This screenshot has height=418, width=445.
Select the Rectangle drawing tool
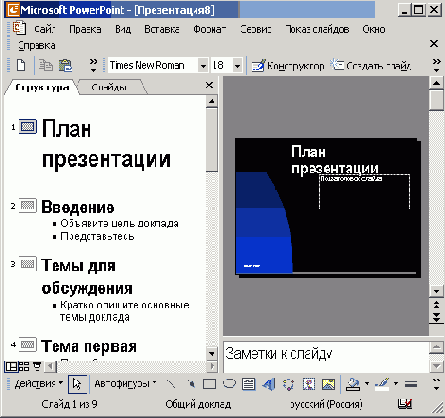209,384
